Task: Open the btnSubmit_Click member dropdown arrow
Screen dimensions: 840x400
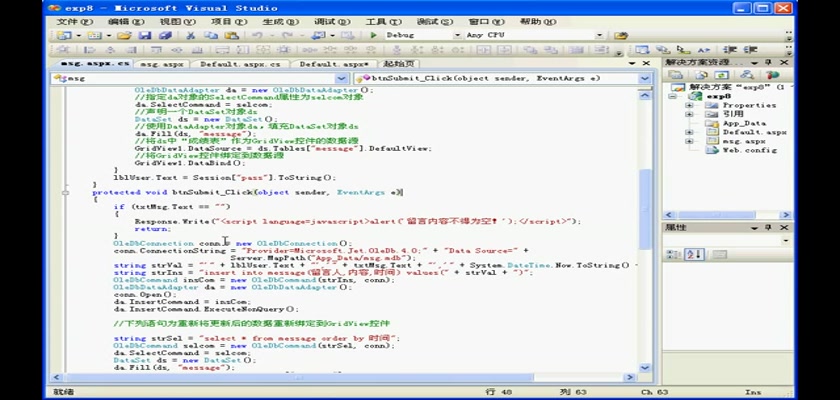Action: [644, 78]
